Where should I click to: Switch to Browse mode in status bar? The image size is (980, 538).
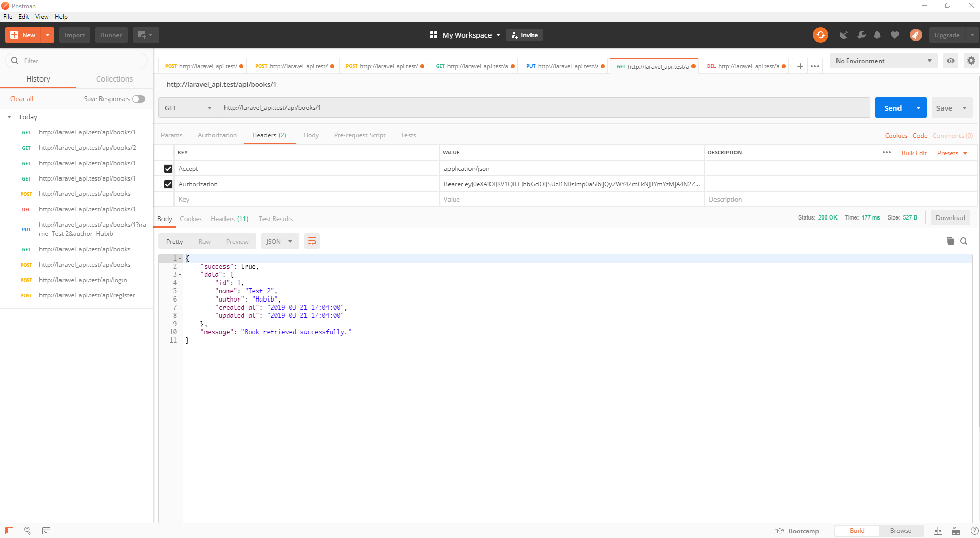[x=901, y=531]
